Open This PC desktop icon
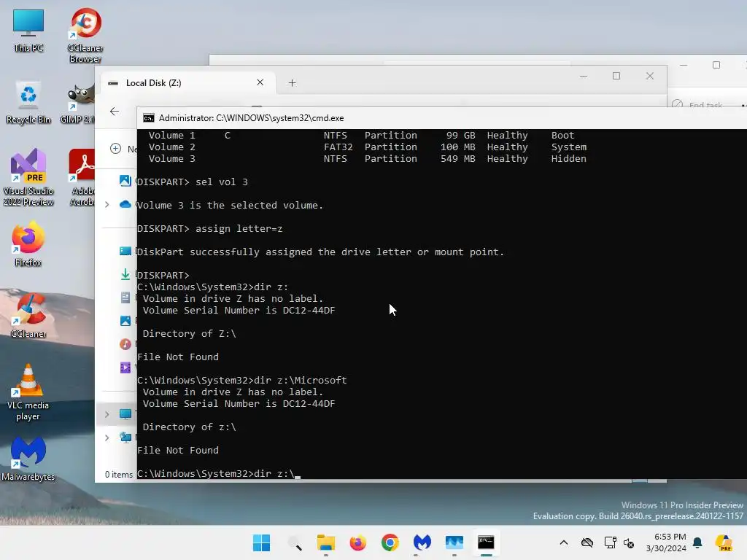This screenshot has height=560, width=747. [28, 31]
